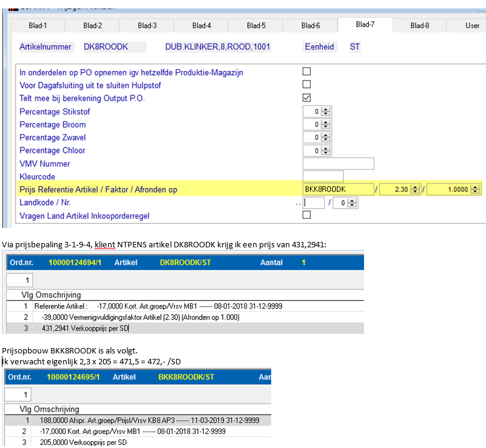The image size is (486, 448).
Task: Enable 'In onderdelen op PO opnemen' checkbox
Action: (x=306, y=72)
